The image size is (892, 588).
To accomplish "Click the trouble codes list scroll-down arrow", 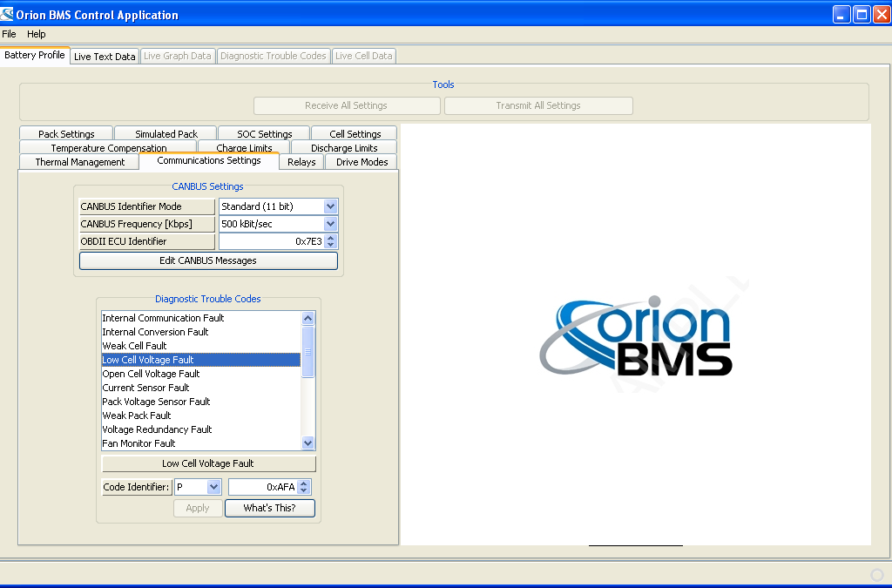I will pyautogui.click(x=307, y=443).
